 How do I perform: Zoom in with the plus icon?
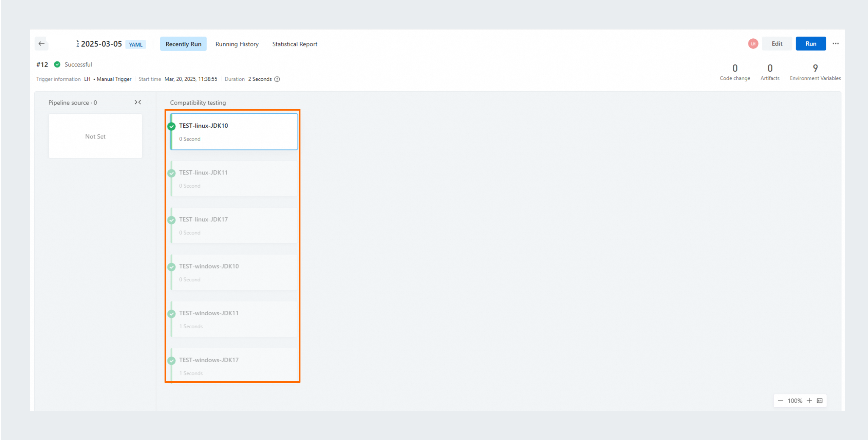(x=809, y=401)
